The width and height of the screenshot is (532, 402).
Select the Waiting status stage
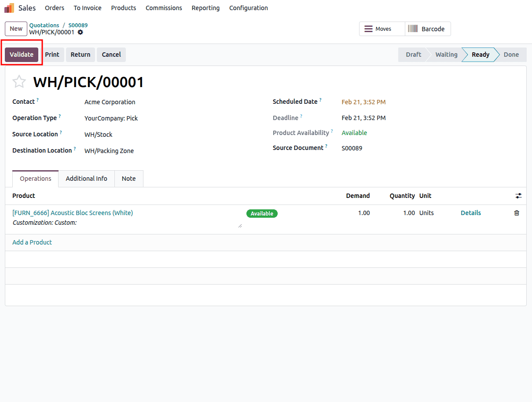(x=446, y=55)
